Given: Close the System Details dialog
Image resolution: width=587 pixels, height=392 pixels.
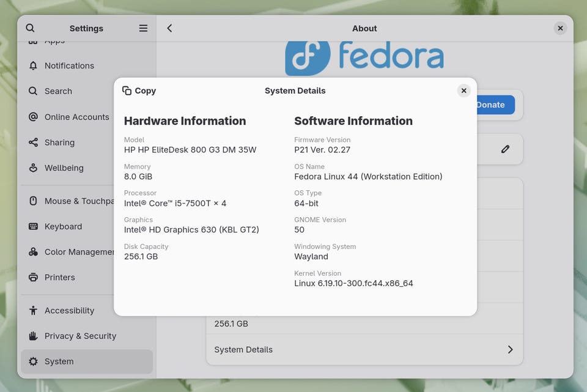Looking at the screenshot, I should (463, 91).
